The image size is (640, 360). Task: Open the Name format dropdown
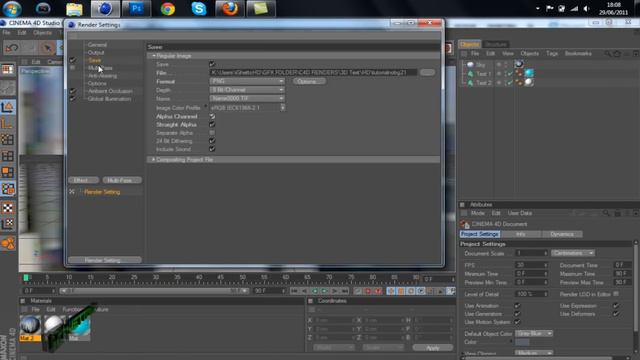coord(247,98)
